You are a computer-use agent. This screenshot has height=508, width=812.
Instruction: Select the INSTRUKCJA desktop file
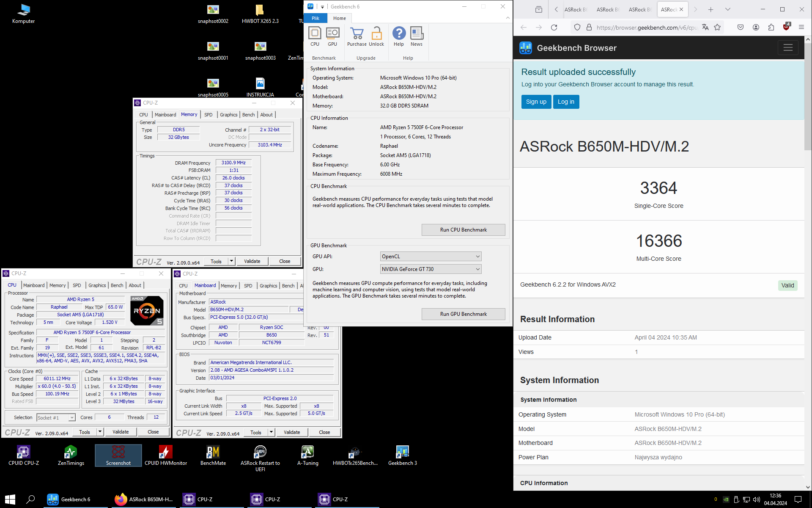pyautogui.click(x=260, y=87)
